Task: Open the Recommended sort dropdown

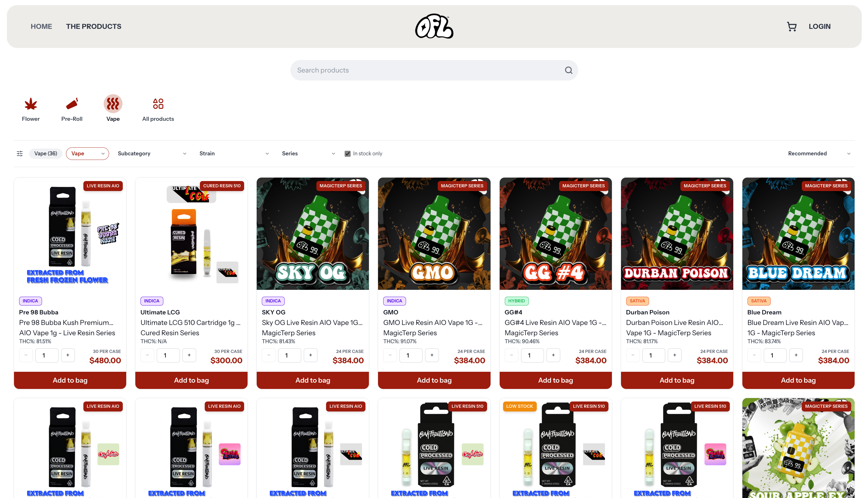Action: [819, 154]
